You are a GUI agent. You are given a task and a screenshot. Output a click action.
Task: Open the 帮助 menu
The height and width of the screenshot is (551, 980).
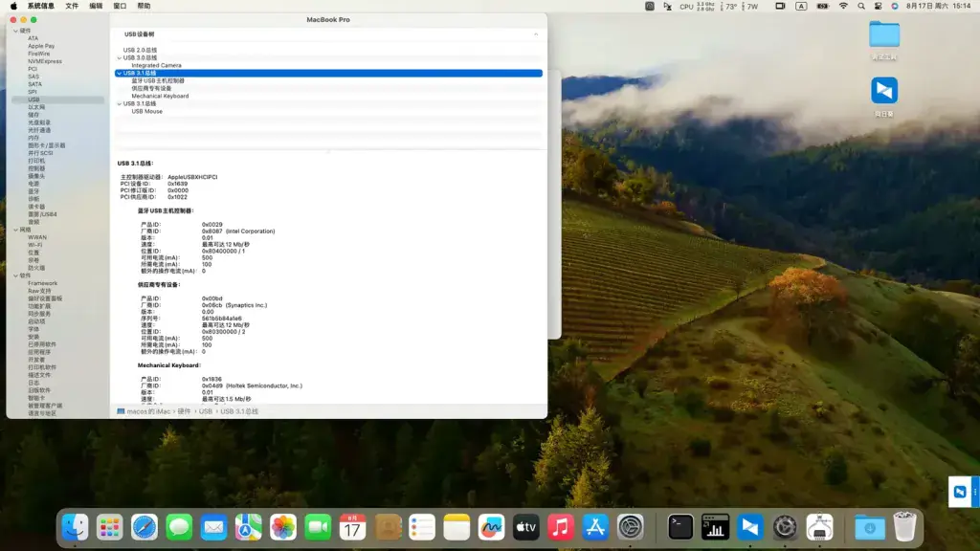[x=144, y=7]
